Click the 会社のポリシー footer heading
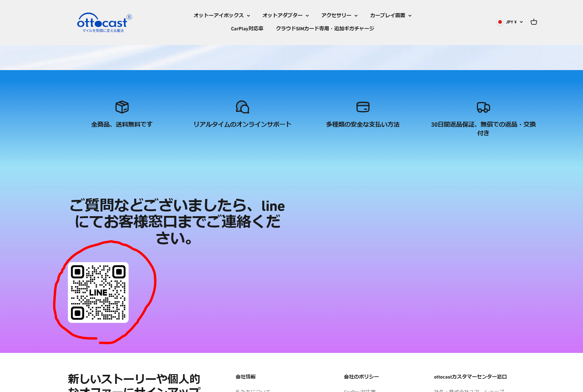Image resolution: width=583 pixels, height=392 pixels. tap(361, 377)
